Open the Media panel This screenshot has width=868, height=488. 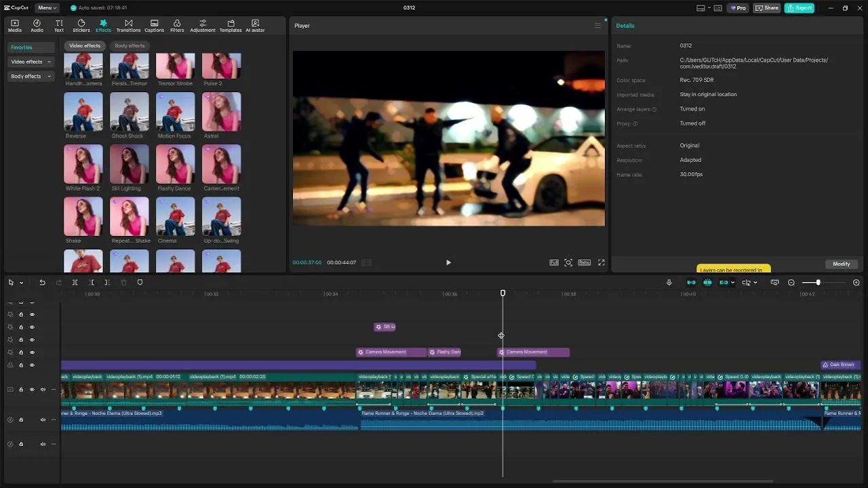click(x=15, y=26)
